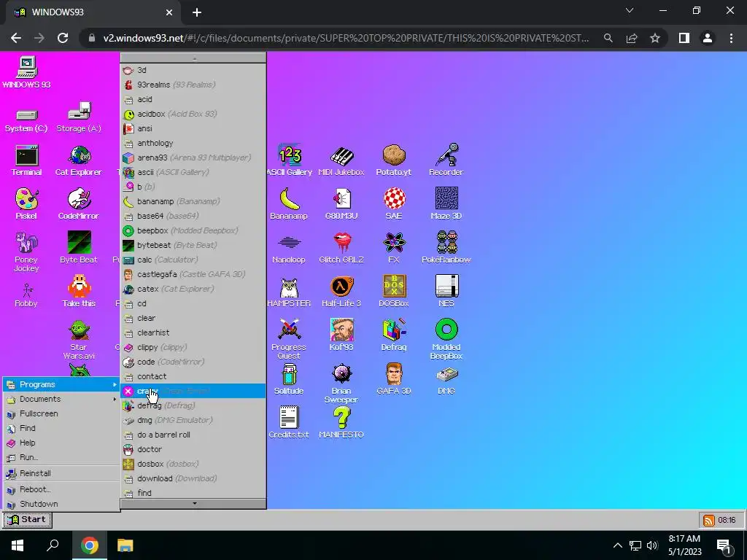Open the Brian Sweeper desktop icon
747x560 pixels.
pos(341,384)
